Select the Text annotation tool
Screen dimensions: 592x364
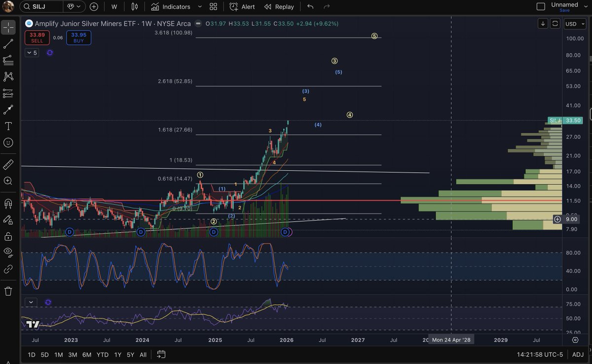(x=8, y=126)
